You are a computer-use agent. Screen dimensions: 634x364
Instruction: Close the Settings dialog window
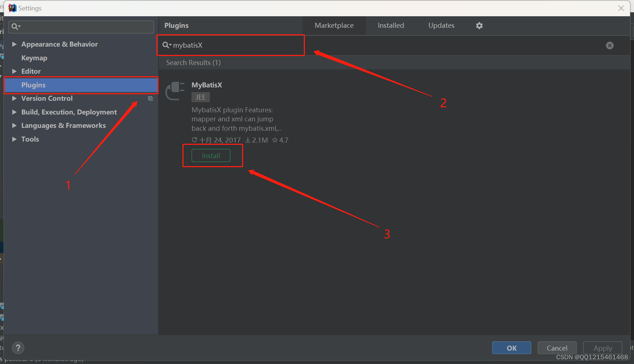[x=621, y=8]
